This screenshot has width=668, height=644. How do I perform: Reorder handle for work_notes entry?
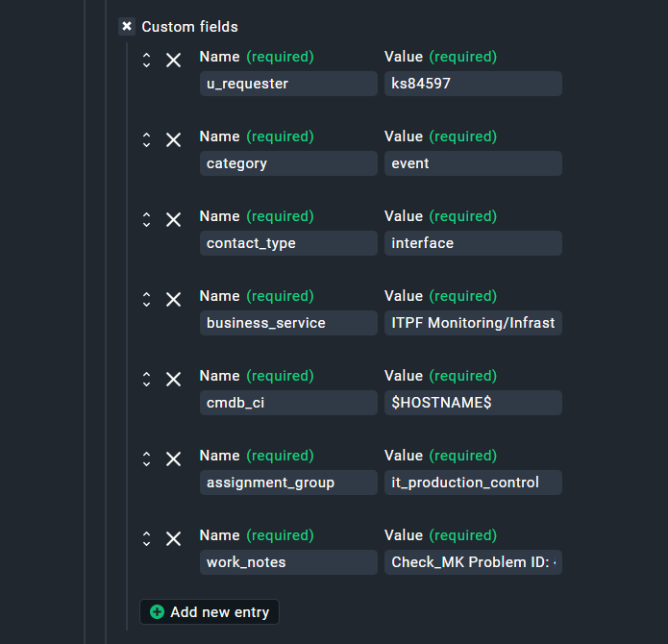tap(146, 539)
